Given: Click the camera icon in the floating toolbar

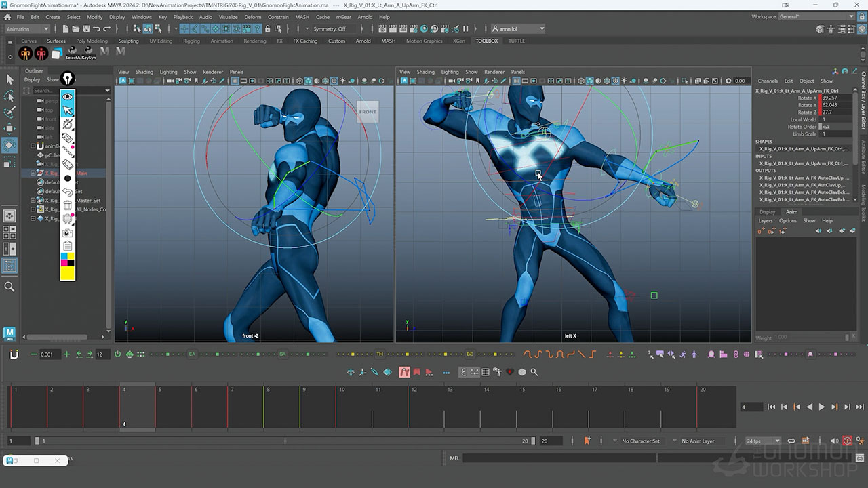Looking at the screenshot, I should point(68,232).
